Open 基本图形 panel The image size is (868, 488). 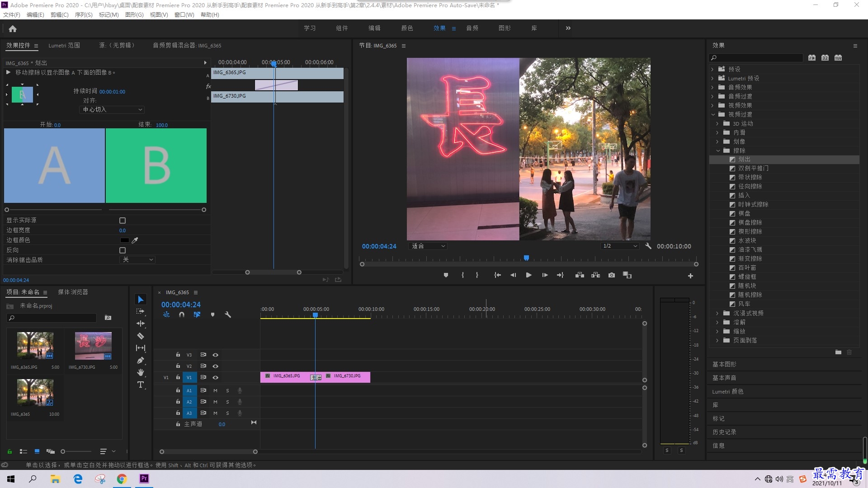pos(725,365)
